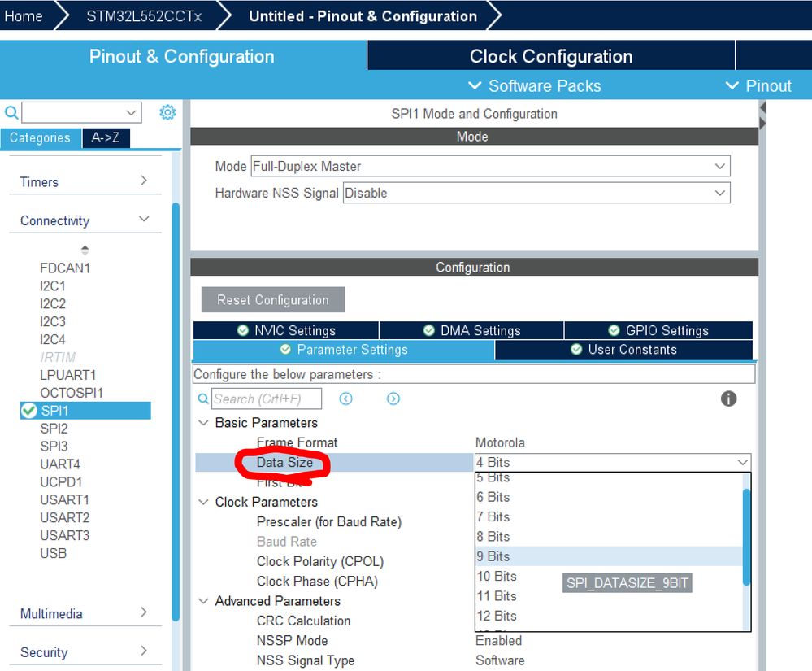Select I2C3 peripheral
812x671 pixels.
53,321
